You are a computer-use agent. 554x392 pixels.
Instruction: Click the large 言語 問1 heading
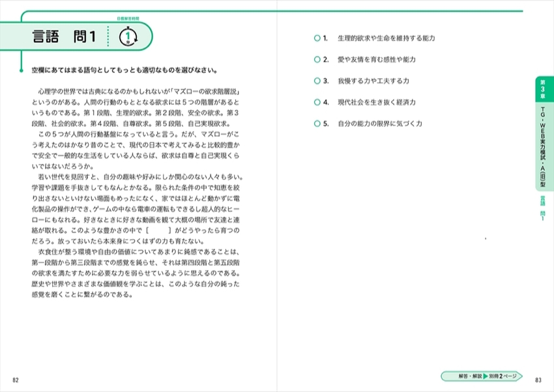pos(64,37)
